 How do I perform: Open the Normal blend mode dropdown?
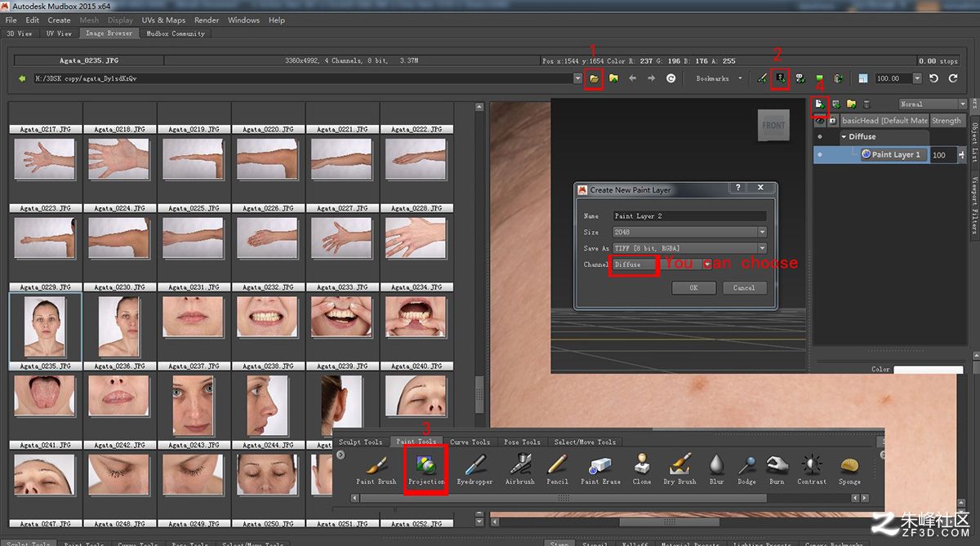click(932, 104)
